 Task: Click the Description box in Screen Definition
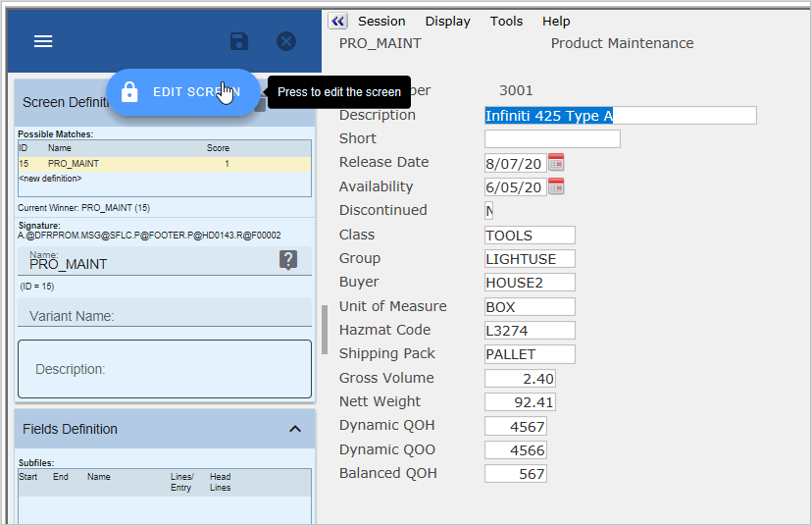click(164, 369)
